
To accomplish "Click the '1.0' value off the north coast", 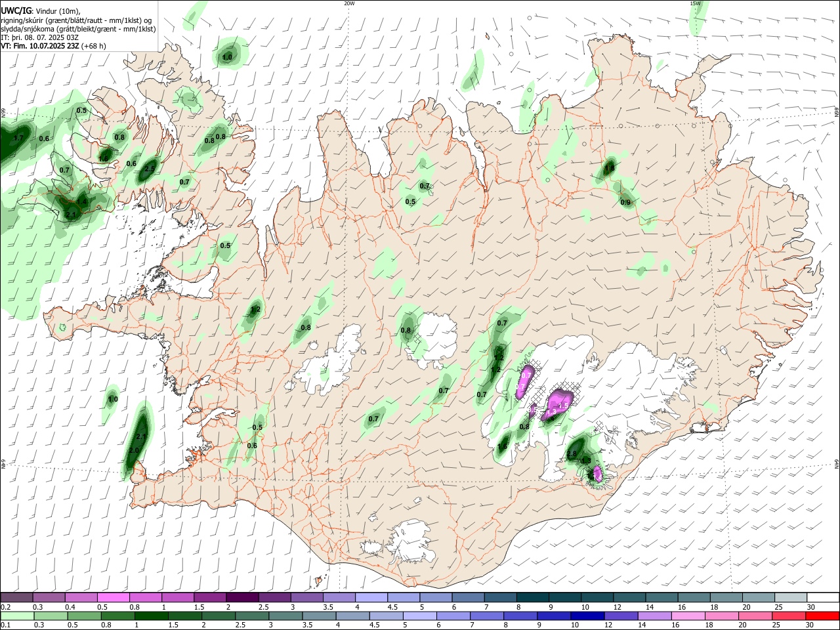I will (x=227, y=58).
